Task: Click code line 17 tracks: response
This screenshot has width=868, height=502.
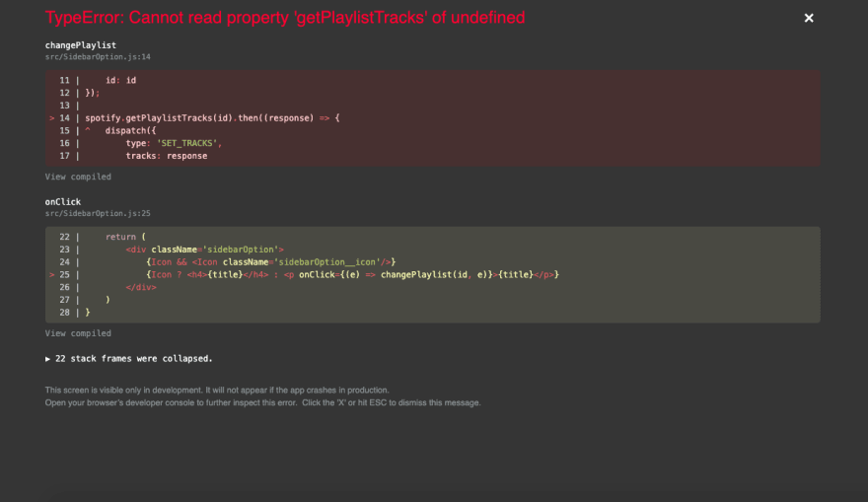Action: pos(167,156)
